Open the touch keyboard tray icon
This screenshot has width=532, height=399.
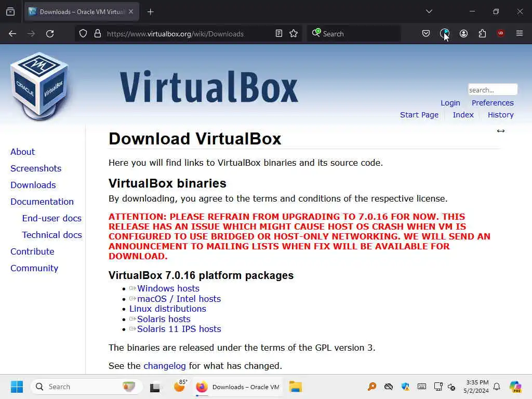click(x=422, y=387)
